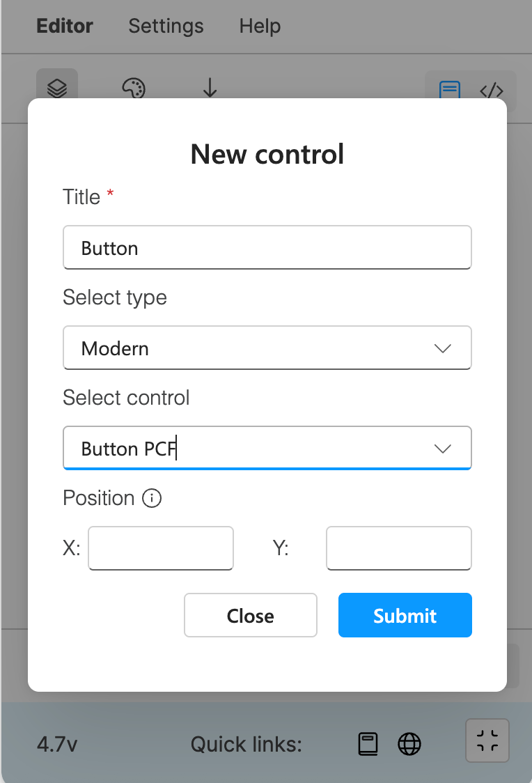This screenshot has height=783, width=532.
Task: Open the Select type dropdown showing Modern
Action: click(x=267, y=348)
